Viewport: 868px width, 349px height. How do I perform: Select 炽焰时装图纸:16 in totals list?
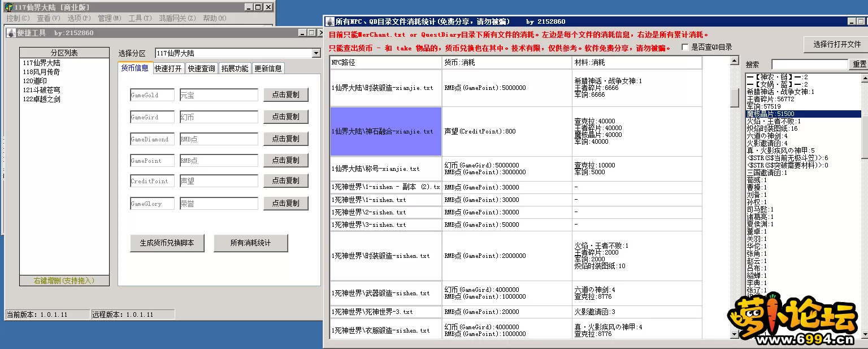(803, 128)
